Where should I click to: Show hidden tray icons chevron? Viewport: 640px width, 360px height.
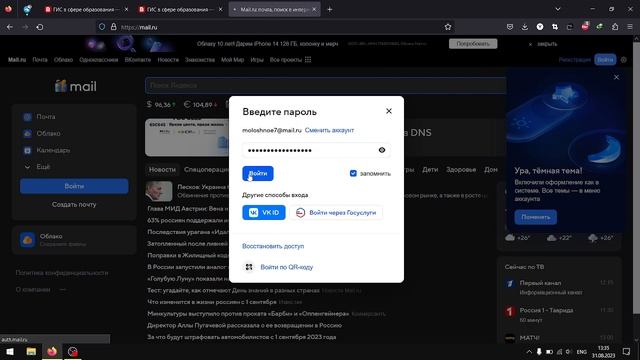point(529,351)
